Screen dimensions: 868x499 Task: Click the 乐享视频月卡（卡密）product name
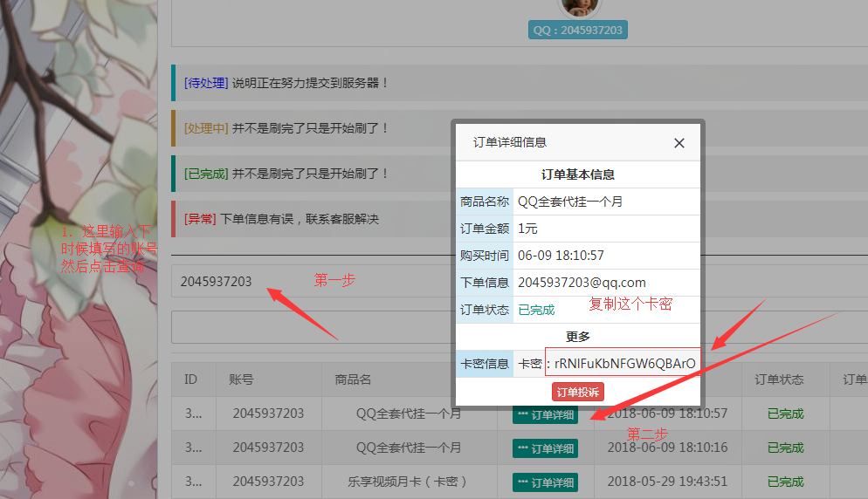coord(408,482)
